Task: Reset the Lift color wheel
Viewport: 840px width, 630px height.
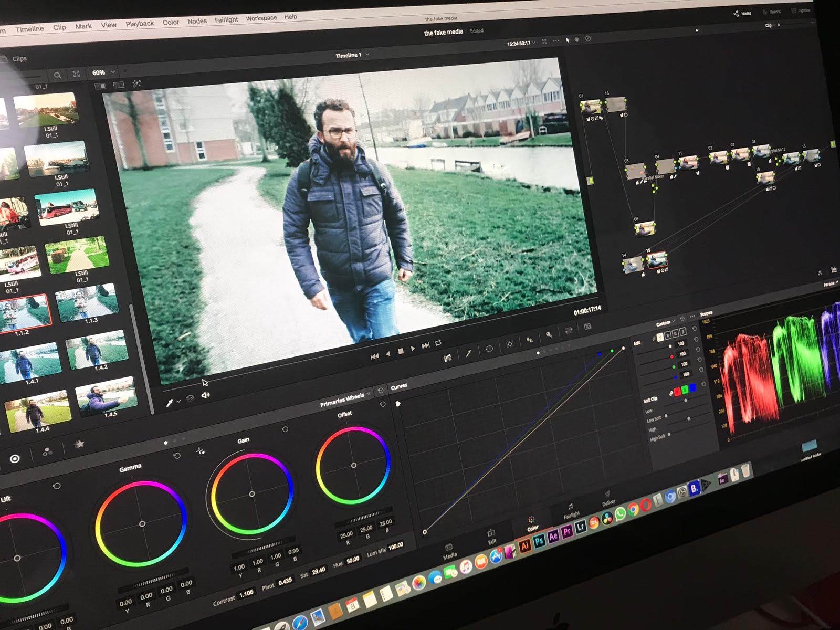Action: coord(57,486)
